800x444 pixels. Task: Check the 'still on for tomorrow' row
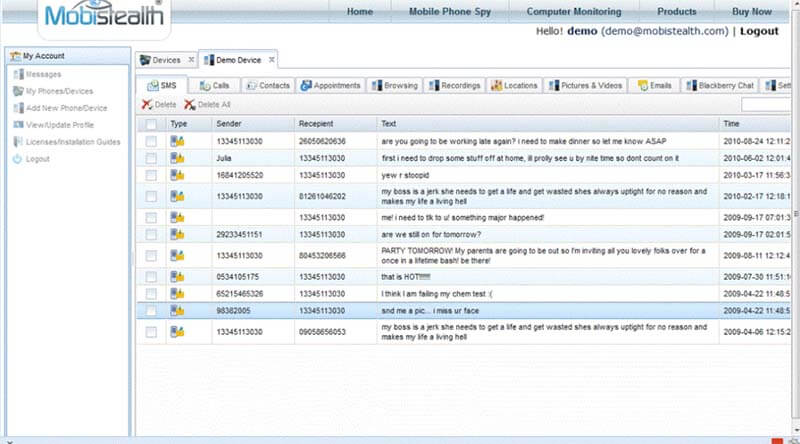pos(151,235)
